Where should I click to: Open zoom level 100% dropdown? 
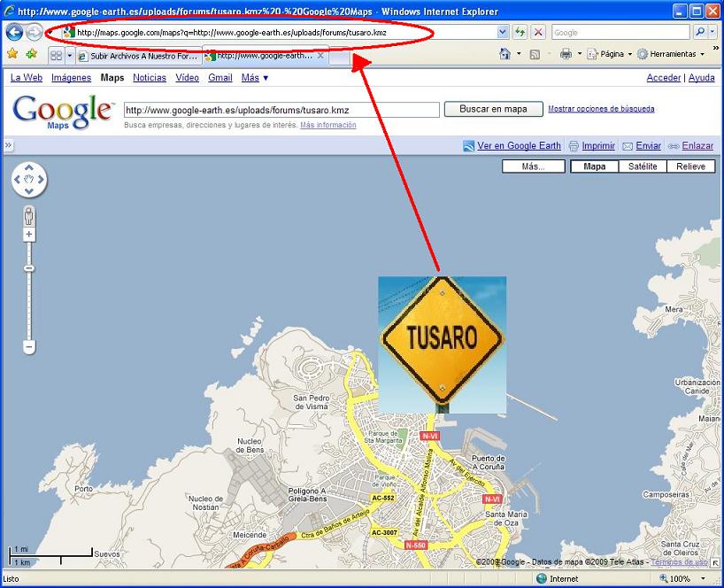(x=704, y=578)
